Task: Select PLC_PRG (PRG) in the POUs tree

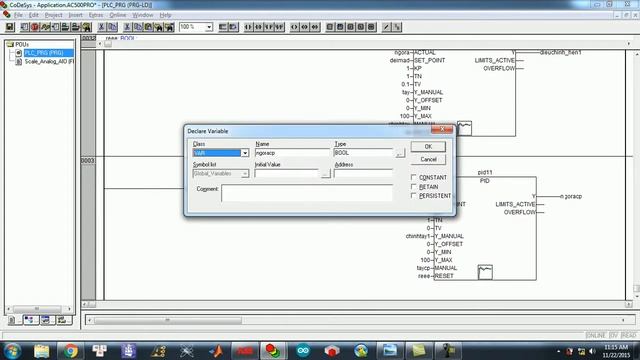Action: [x=44, y=53]
